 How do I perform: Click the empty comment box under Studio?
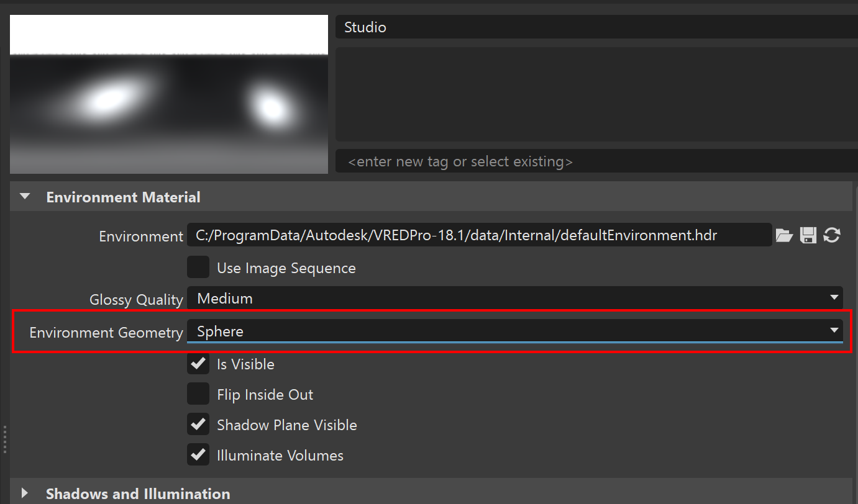click(x=595, y=94)
